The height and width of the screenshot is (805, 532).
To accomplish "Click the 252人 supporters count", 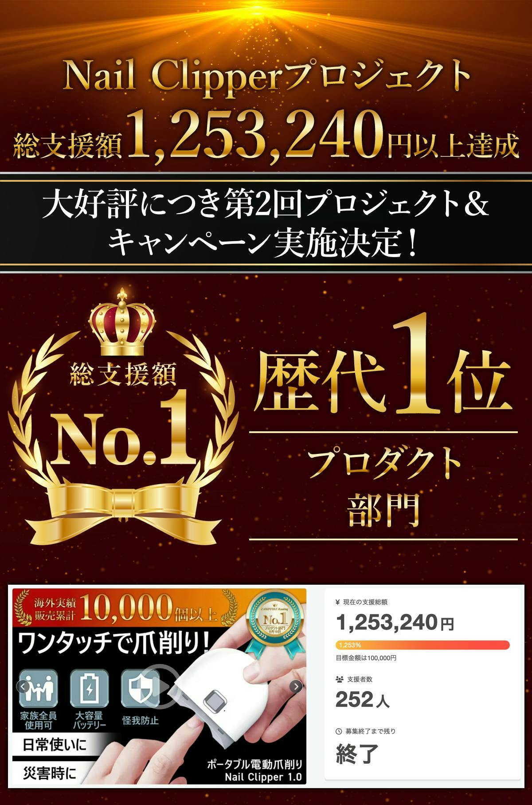I will [x=363, y=700].
